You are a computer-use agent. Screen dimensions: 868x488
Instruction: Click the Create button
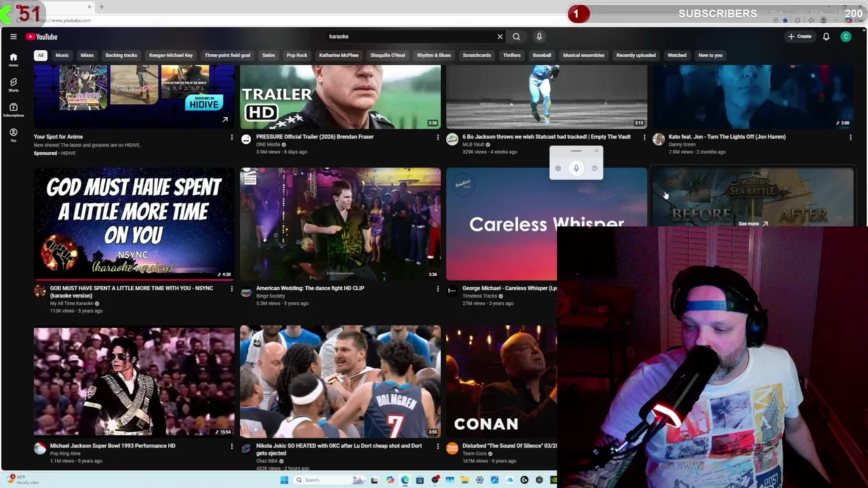pos(800,37)
